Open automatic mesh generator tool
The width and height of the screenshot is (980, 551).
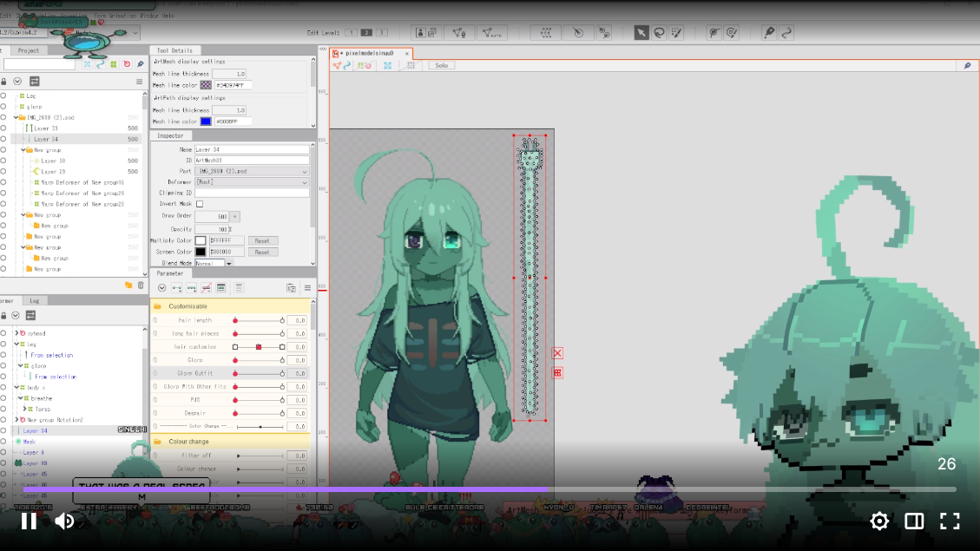point(491,33)
